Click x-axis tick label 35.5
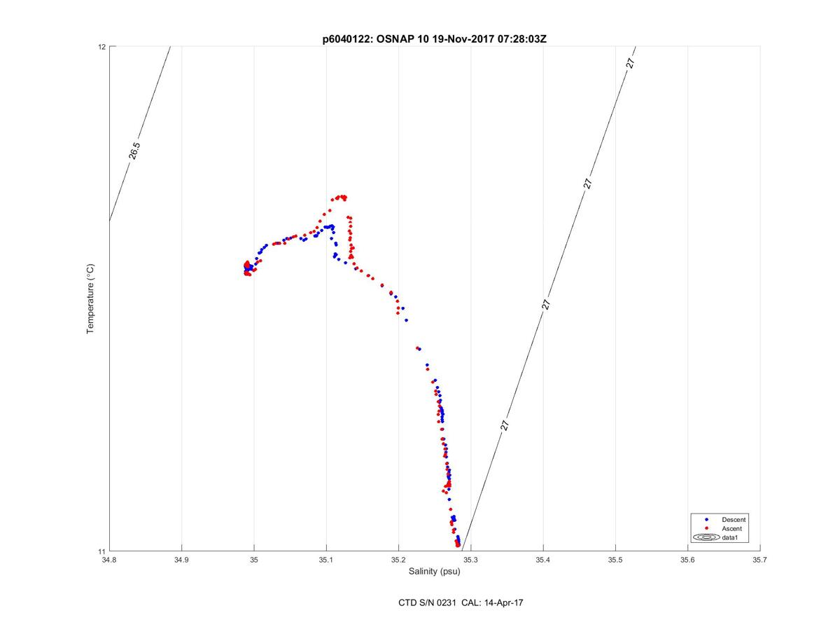Screen dimensions: 840x620 (615, 560)
